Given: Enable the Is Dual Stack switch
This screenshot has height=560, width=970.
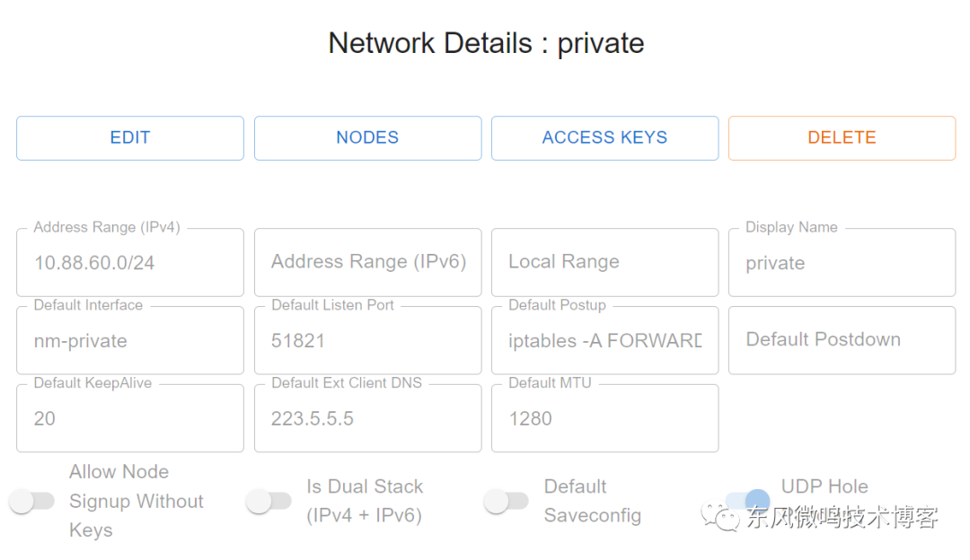Looking at the screenshot, I should (269, 501).
